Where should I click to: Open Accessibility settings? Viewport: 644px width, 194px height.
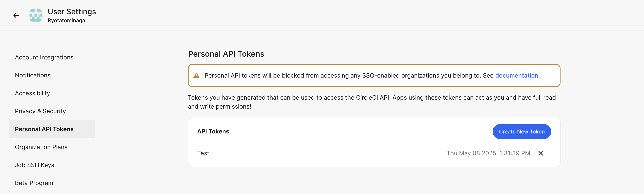[32, 93]
